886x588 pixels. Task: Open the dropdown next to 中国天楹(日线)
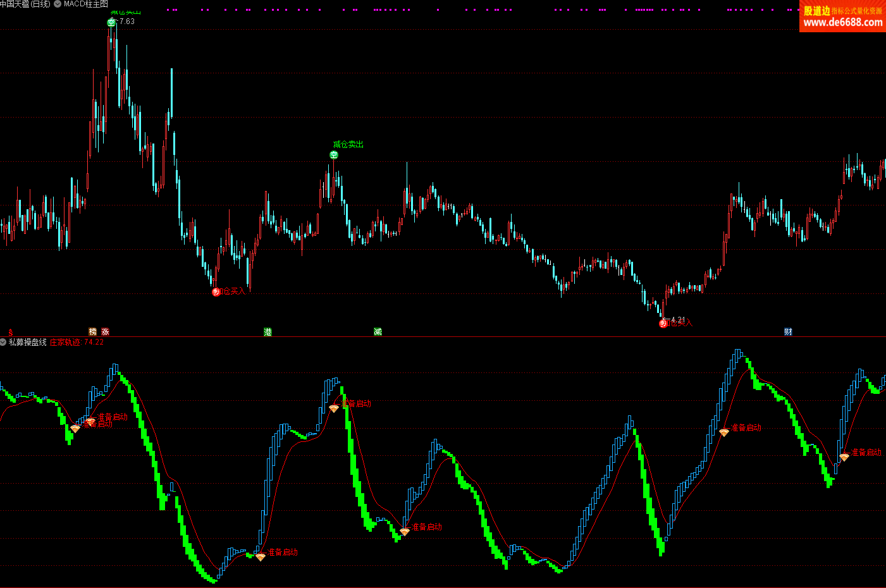58,4
